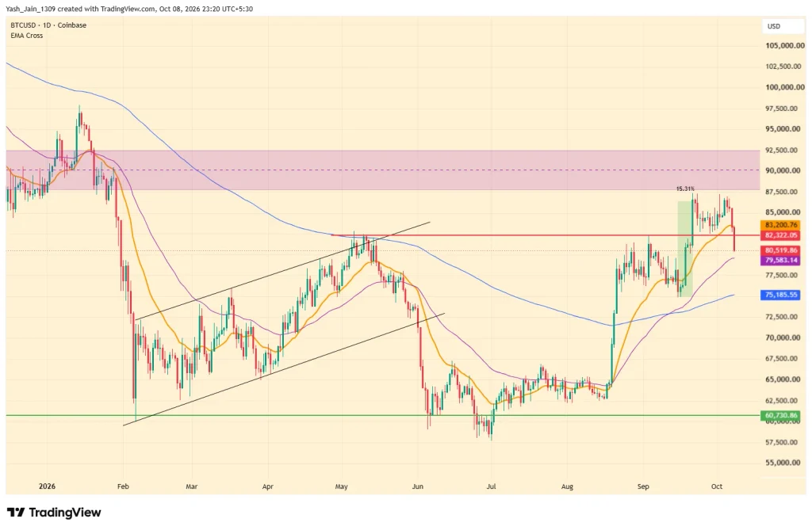The image size is (812, 530).
Task: Click the Apr label on time axis
Action: pos(268,486)
